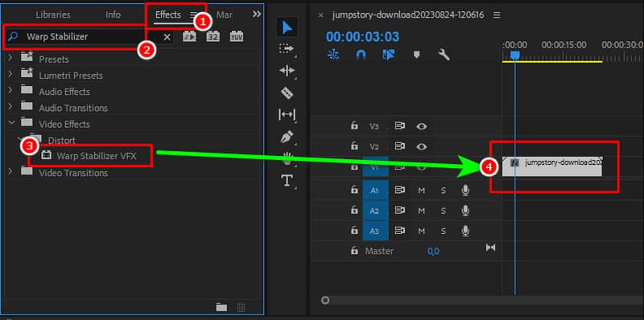Target the A1 audio track header
644x320 pixels.
click(x=375, y=190)
